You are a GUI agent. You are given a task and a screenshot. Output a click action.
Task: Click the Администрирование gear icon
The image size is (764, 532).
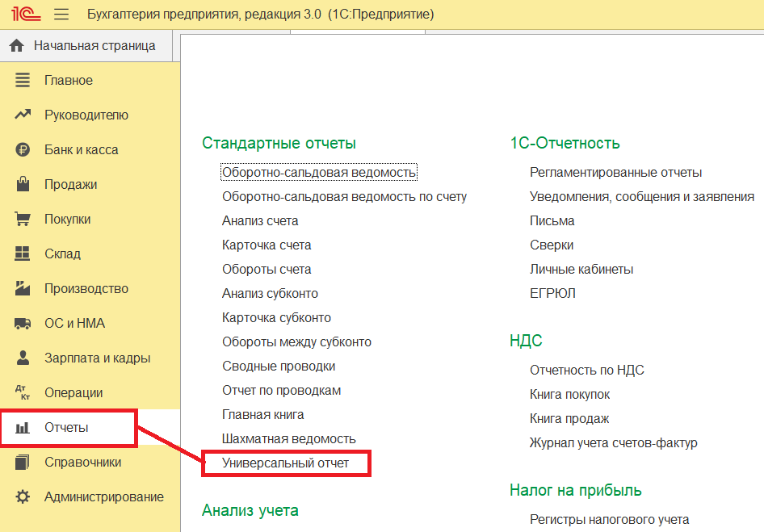coord(23,497)
